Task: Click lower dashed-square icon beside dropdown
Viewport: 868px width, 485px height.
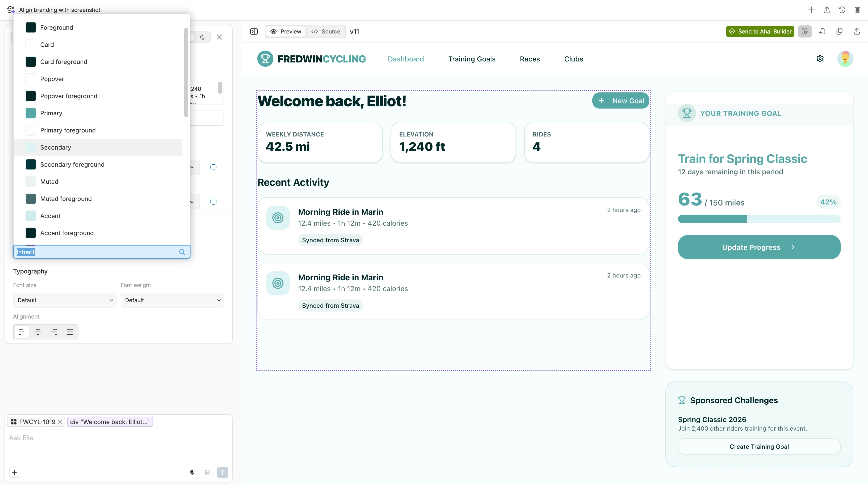Action: click(213, 201)
